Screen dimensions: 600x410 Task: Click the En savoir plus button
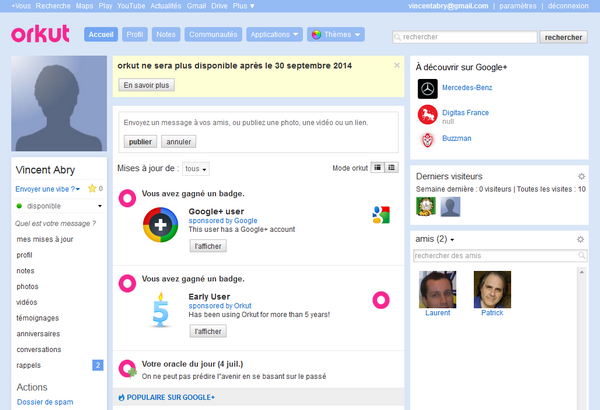[x=146, y=85]
